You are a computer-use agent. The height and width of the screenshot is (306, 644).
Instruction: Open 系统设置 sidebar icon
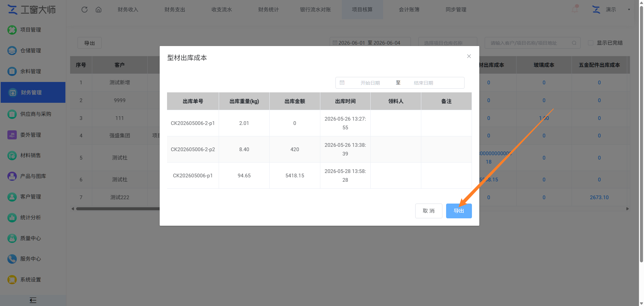[x=12, y=280]
